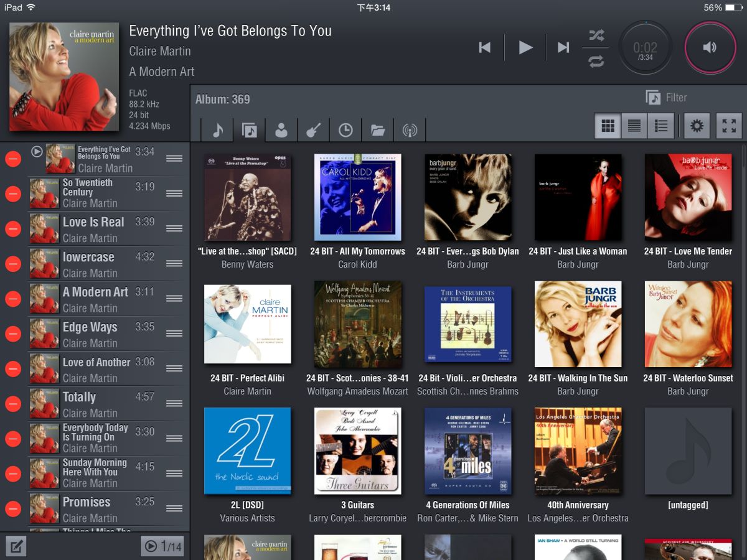Click the reorder handle for 'Promises'

tap(174, 508)
